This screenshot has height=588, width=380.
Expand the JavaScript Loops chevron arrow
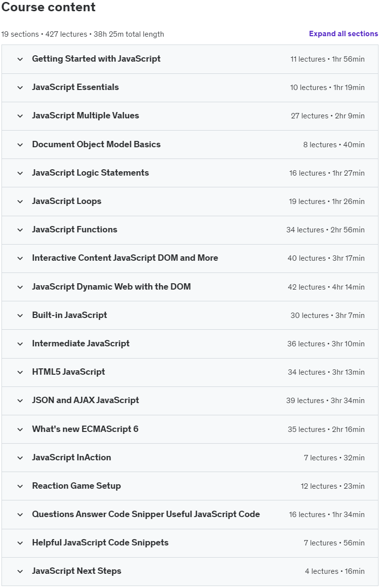point(20,202)
